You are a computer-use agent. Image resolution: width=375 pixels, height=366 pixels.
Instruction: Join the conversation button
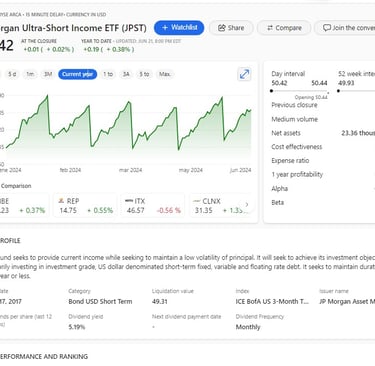345,28
